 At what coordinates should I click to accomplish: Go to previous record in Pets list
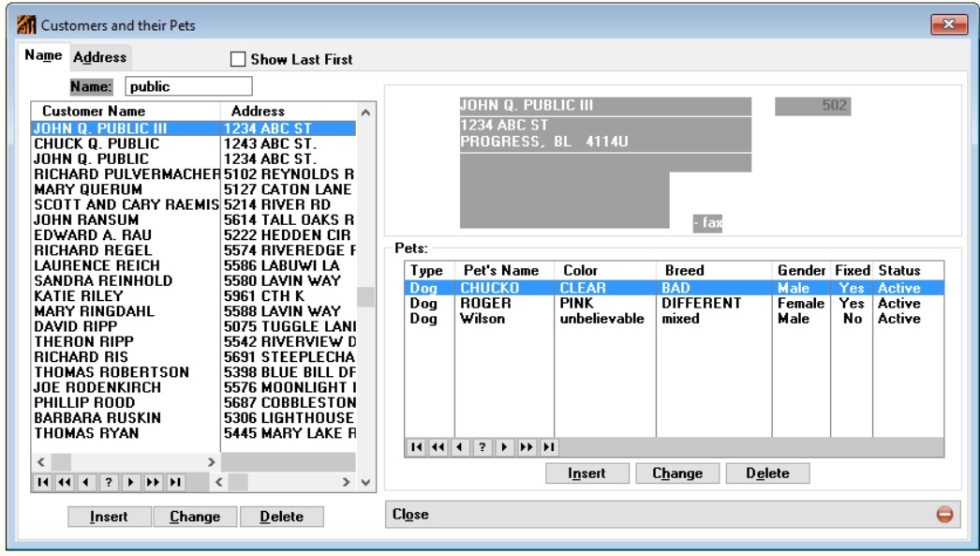(457, 446)
